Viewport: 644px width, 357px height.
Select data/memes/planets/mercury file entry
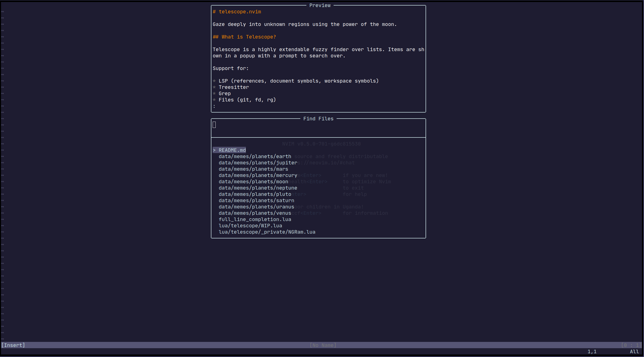click(x=258, y=175)
